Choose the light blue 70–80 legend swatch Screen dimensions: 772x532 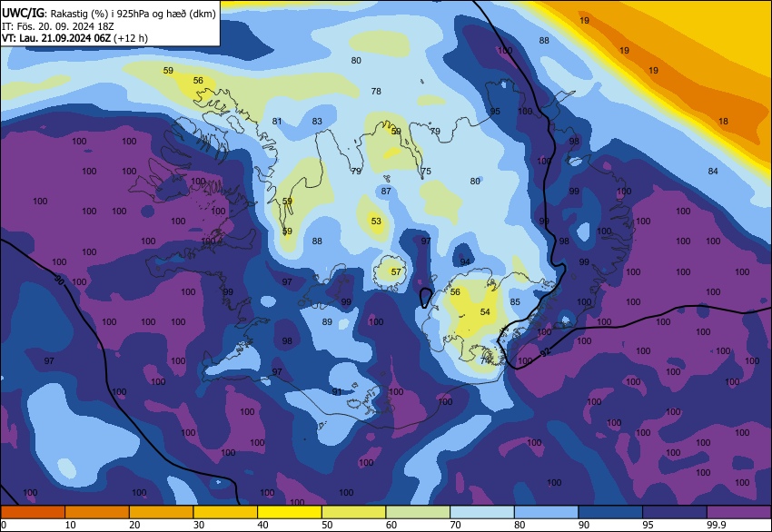(x=482, y=512)
